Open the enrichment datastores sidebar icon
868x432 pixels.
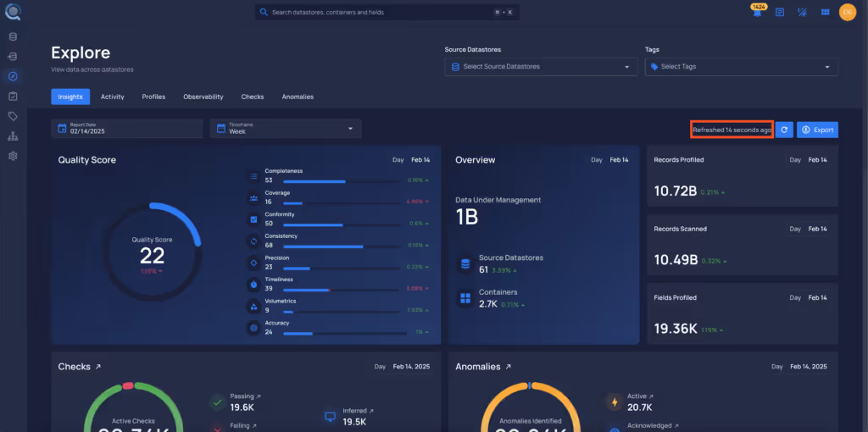13,57
